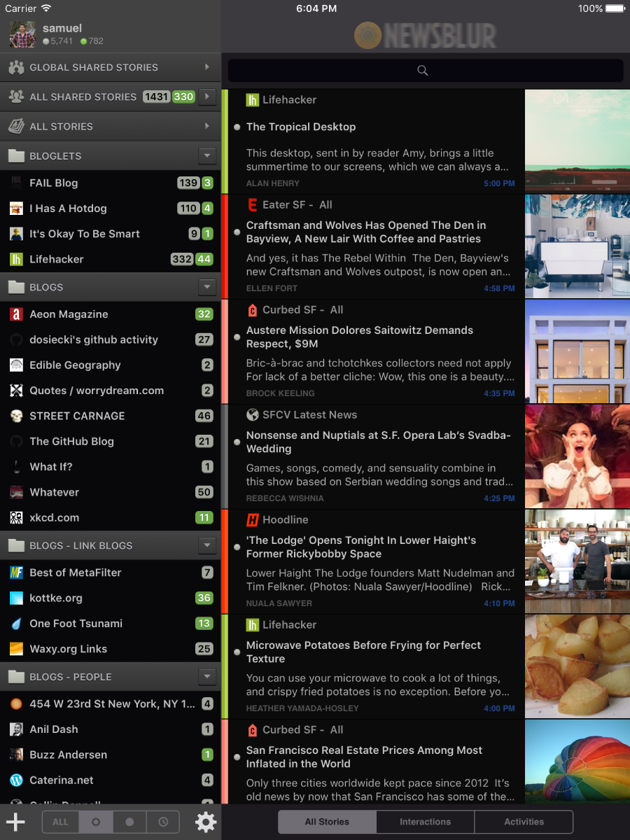630x840 pixels.
Task: Tap The GitHub Blog octocat icon
Action: 16,441
